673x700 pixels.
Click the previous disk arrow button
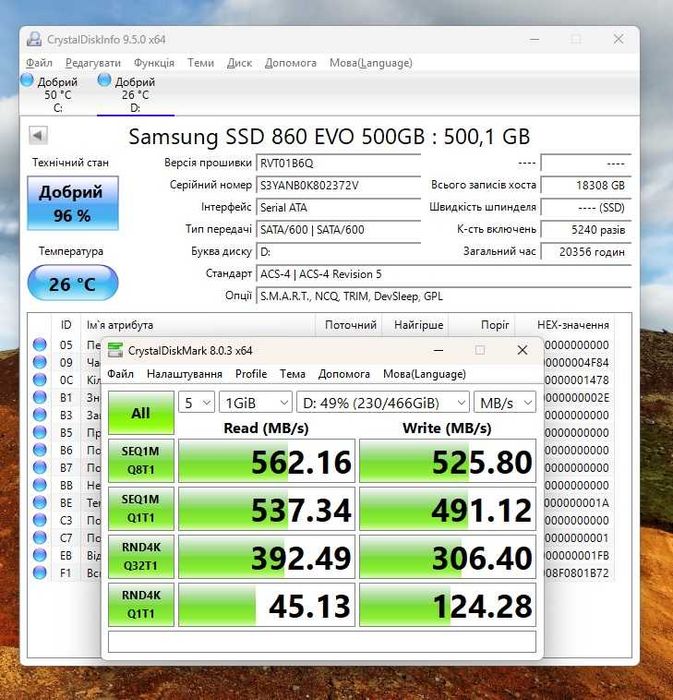click(38, 135)
